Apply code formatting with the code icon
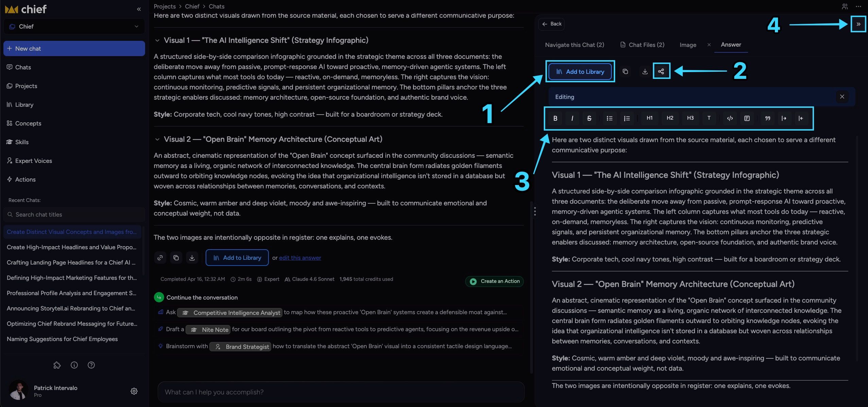 (x=730, y=118)
